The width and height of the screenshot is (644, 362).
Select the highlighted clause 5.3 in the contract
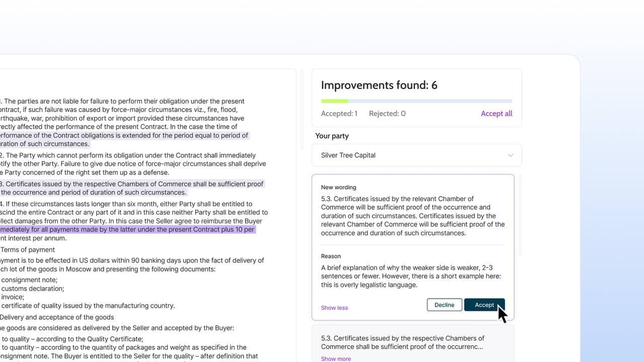click(132, 188)
